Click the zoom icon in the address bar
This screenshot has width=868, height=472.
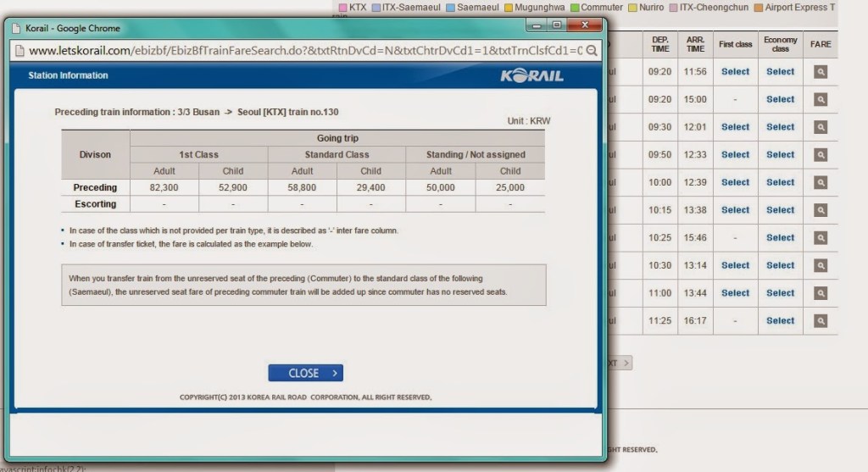[592, 50]
